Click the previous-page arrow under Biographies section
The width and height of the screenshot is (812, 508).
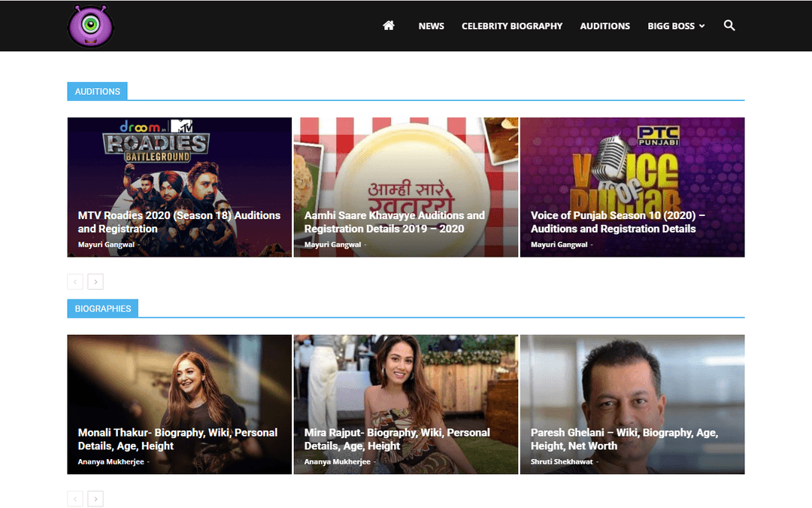75,499
